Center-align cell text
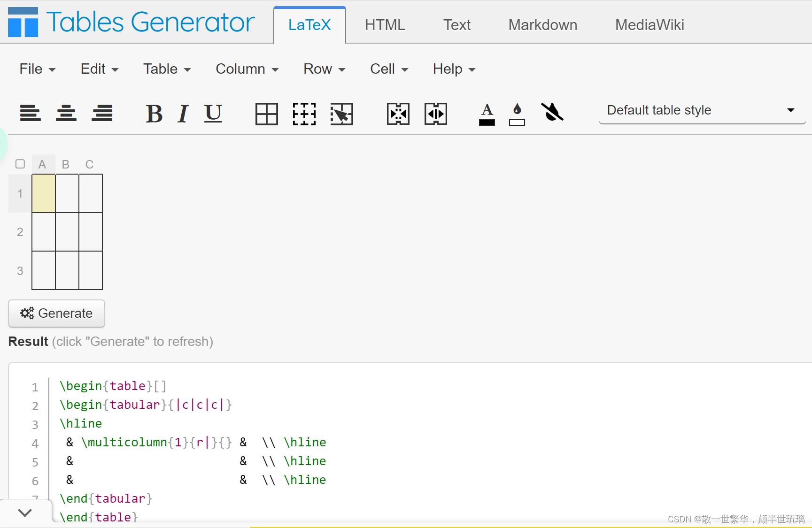 (66, 113)
